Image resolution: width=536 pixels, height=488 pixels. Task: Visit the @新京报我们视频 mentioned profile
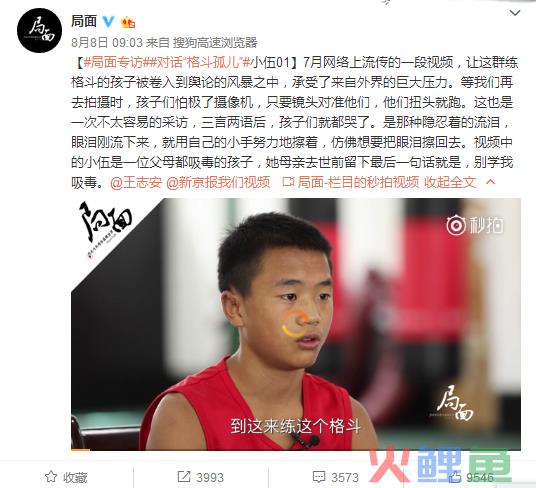[218, 182]
